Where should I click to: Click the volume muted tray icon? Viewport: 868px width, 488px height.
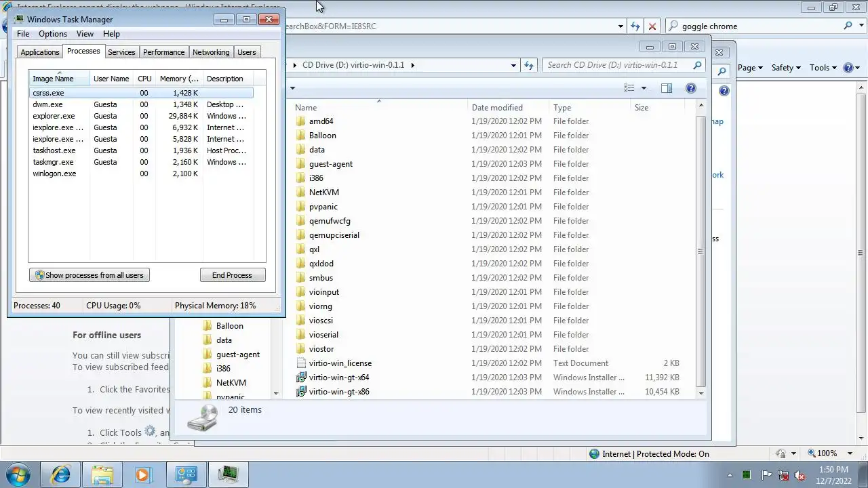pyautogui.click(x=800, y=475)
